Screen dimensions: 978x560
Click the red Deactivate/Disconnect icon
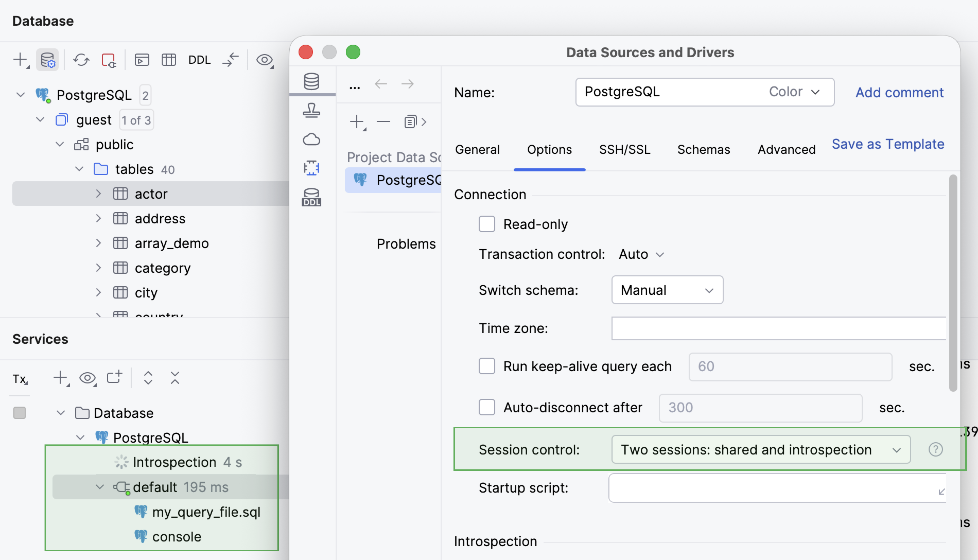click(109, 60)
